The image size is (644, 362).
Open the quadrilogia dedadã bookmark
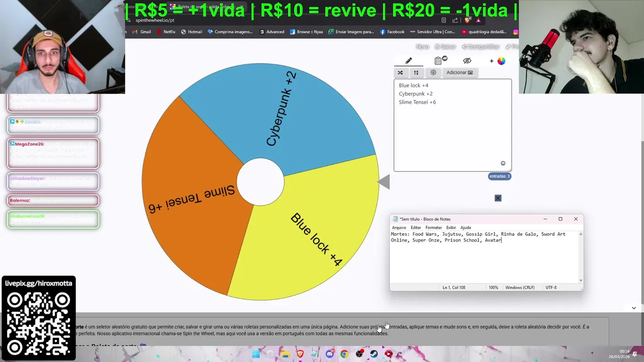(484, 32)
